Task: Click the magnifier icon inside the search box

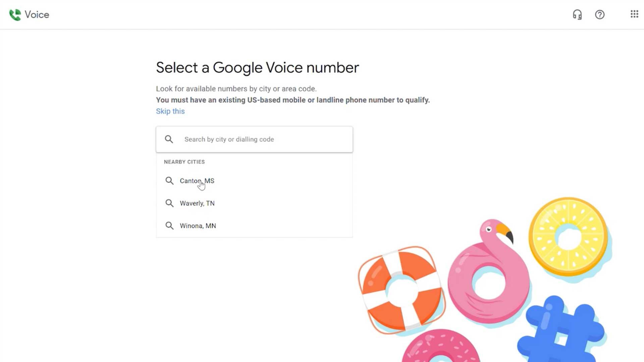Action: tap(169, 139)
